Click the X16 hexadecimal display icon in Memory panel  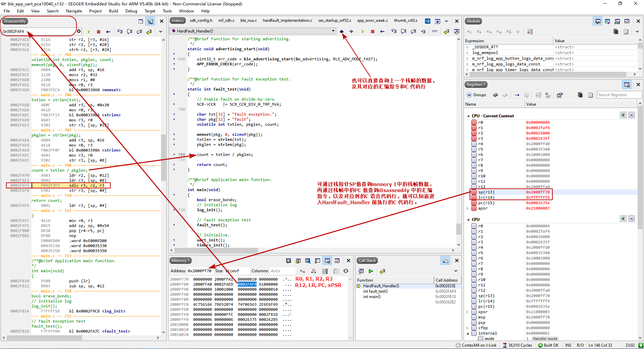click(302, 271)
